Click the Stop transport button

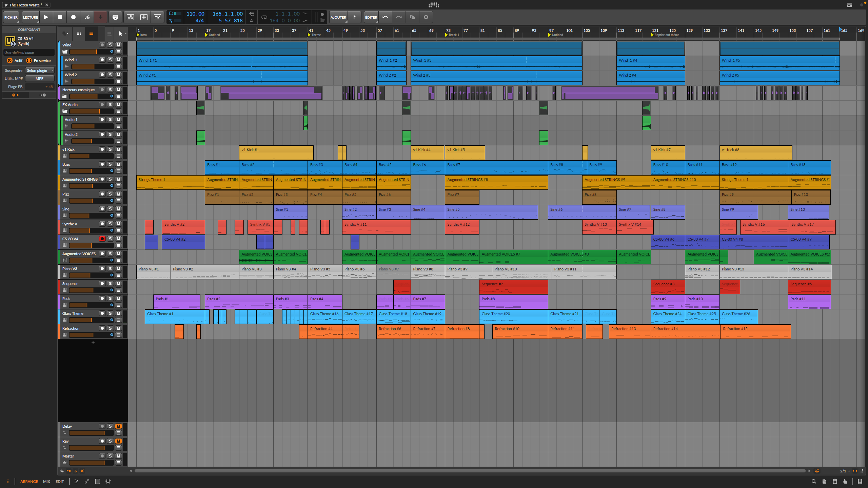pyautogui.click(x=60, y=17)
